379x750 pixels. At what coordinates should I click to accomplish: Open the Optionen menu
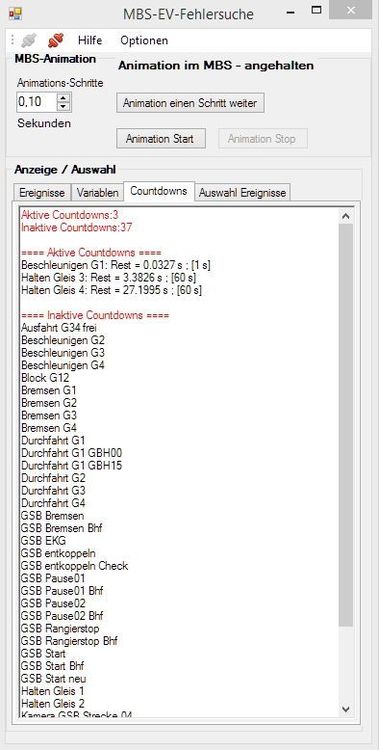coord(144,41)
